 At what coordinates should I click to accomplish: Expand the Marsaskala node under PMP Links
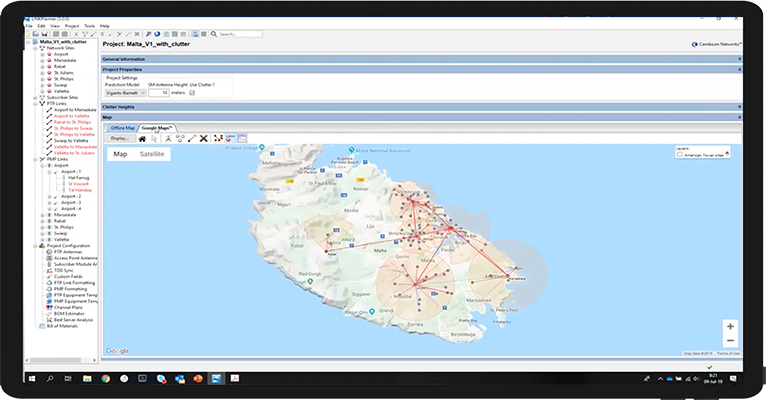[x=43, y=215]
